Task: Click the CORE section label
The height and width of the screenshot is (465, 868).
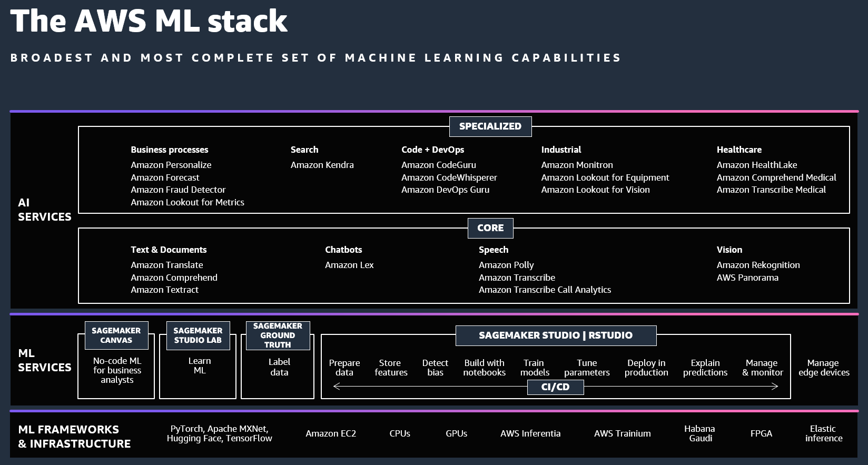Action: pos(490,228)
